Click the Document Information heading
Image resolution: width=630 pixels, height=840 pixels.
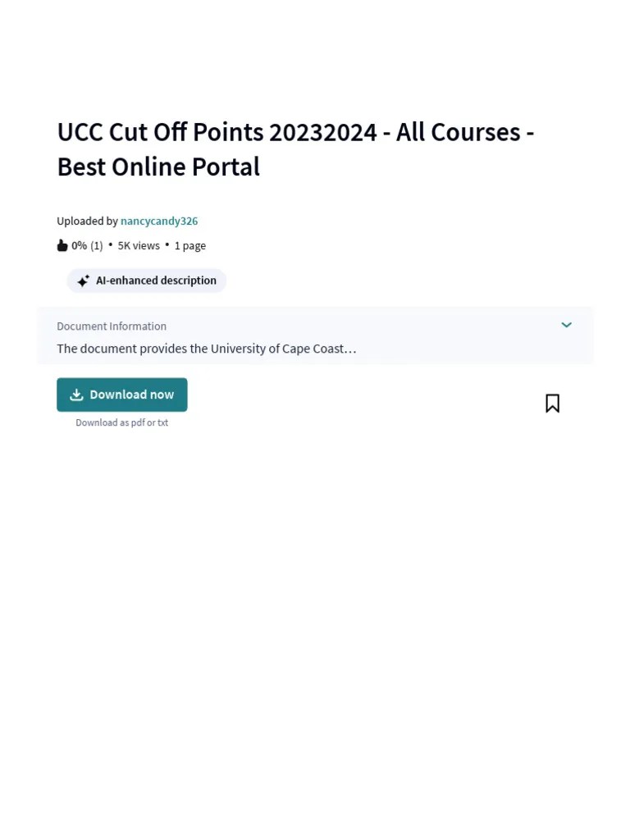click(x=112, y=326)
